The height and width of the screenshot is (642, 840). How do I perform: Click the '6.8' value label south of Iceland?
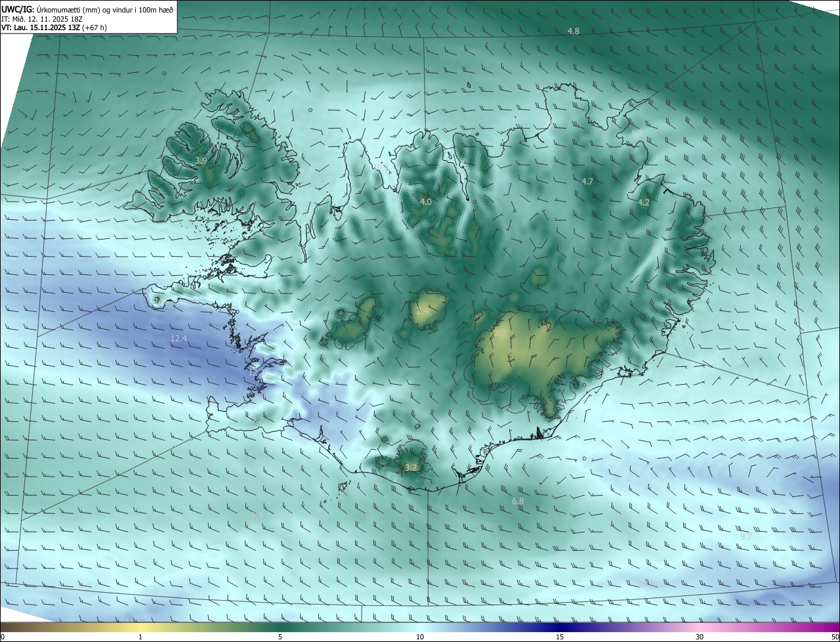518,502
